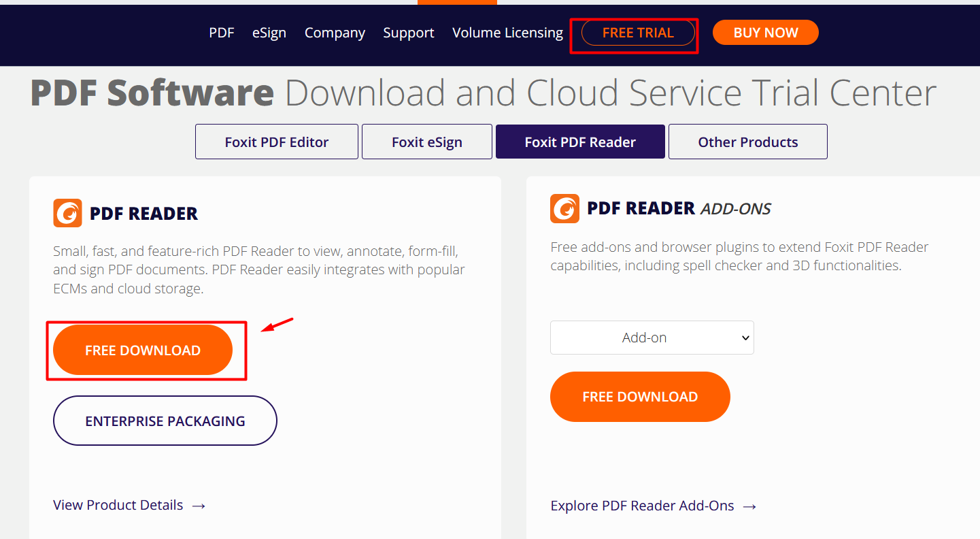Open the PDF menu in navigation bar
The image size is (980, 539).
coord(222,33)
